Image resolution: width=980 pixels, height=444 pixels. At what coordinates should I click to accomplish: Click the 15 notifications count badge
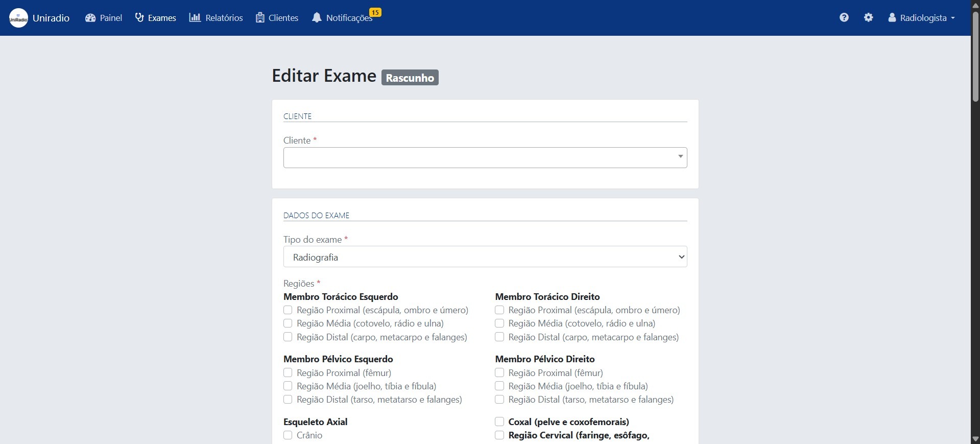(x=375, y=12)
